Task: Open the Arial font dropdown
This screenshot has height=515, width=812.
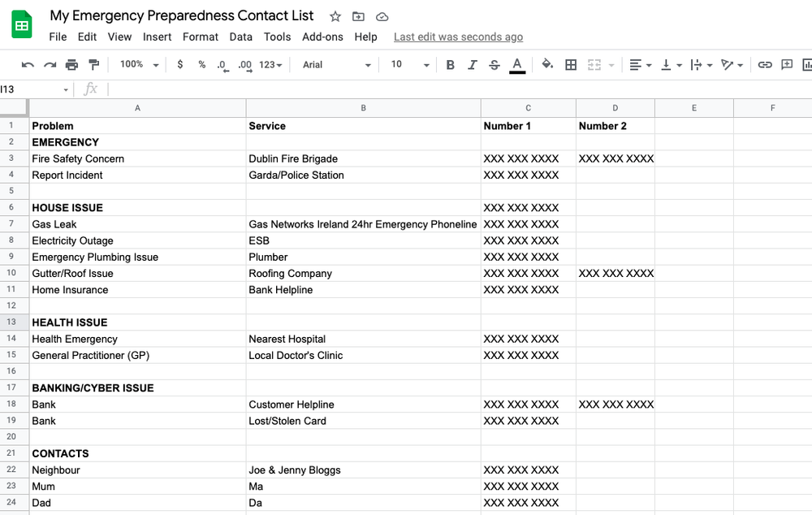Action: click(x=337, y=65)
